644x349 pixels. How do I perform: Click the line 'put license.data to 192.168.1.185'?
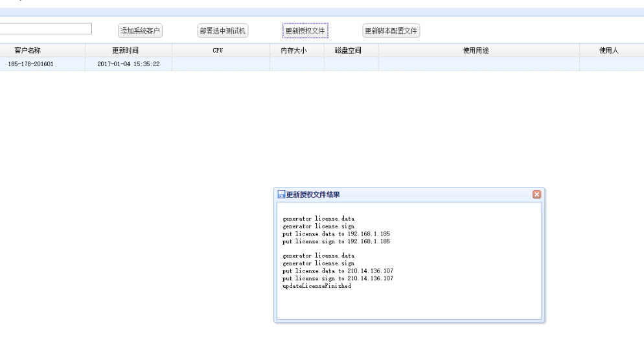tap(336, 234)
